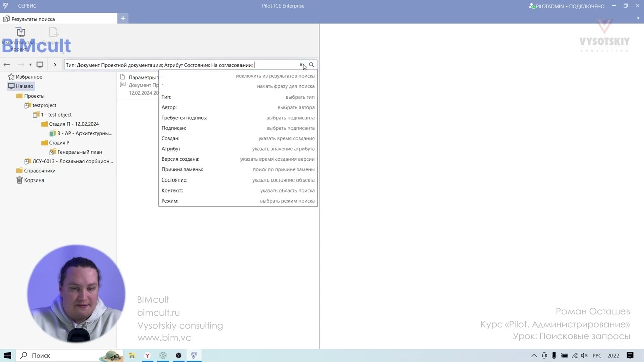Select 3 - АР - Архитектурны... item
This screenshot has width=644, height=362.
[85, 133]
